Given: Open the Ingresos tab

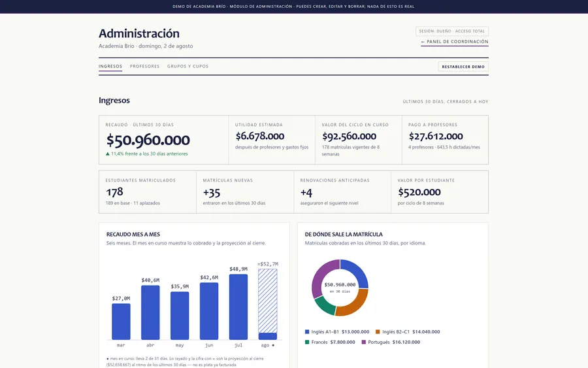Looking at the screenshot, I should point(110,67).
